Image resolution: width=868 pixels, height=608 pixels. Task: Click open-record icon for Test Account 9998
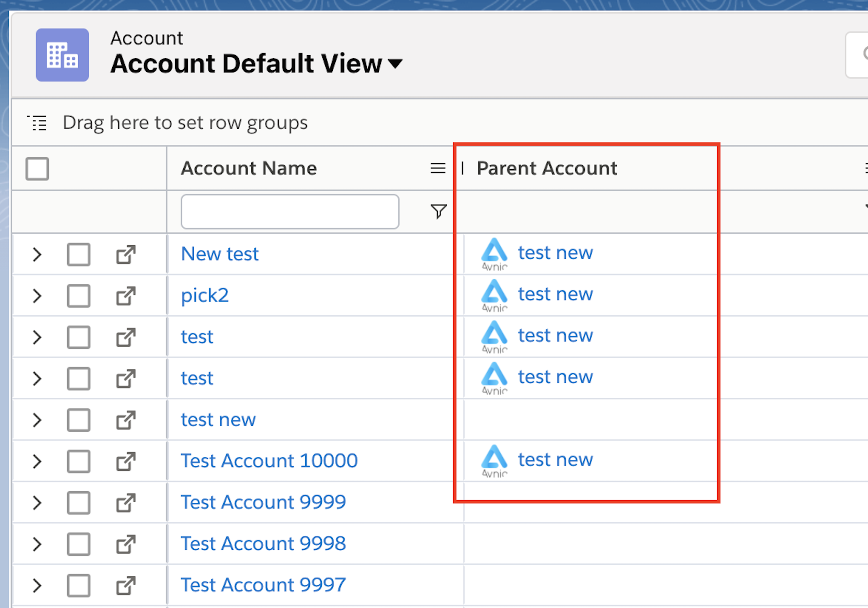pyautogui.click(x=126, y=544)
